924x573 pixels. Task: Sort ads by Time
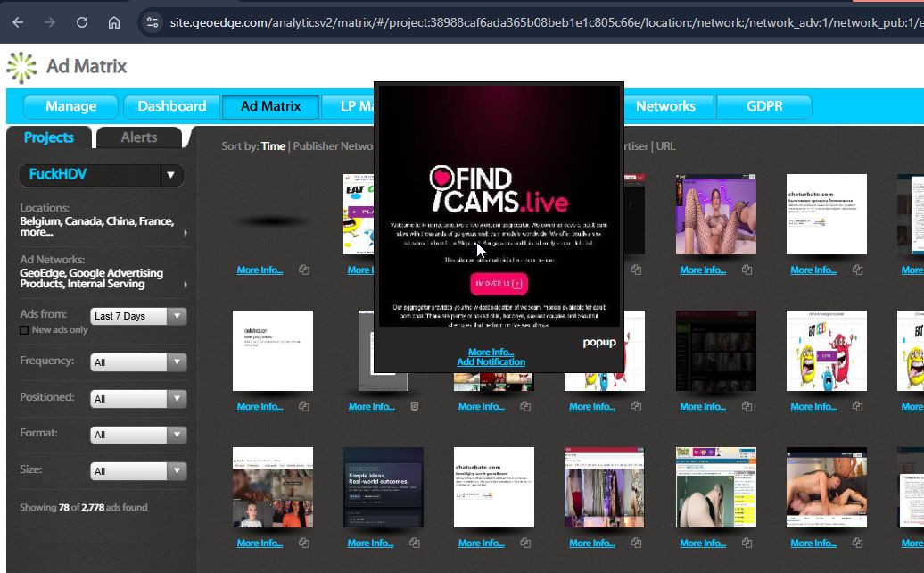click(x=274, y=146)
